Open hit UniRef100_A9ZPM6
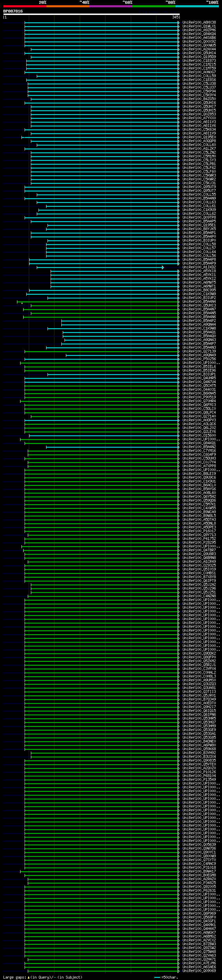Image resolution: width=222 pixels, height=980 pixels. click(199, 30)
